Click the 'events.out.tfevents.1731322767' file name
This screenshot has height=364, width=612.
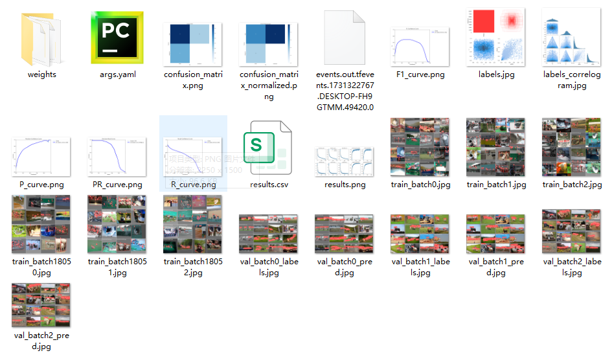(x=345, y=91)
